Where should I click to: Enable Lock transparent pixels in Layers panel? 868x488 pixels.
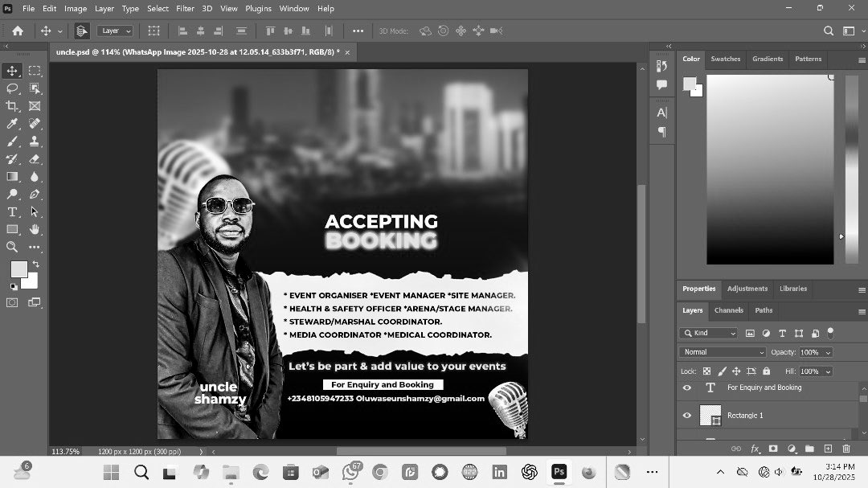707,371
